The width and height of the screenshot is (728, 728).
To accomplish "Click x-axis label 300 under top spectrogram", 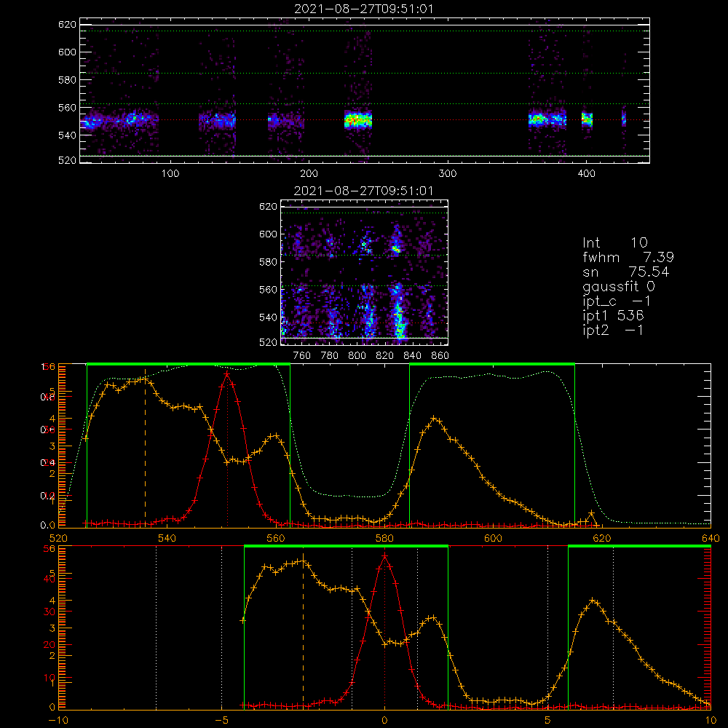I will (448, 174).
